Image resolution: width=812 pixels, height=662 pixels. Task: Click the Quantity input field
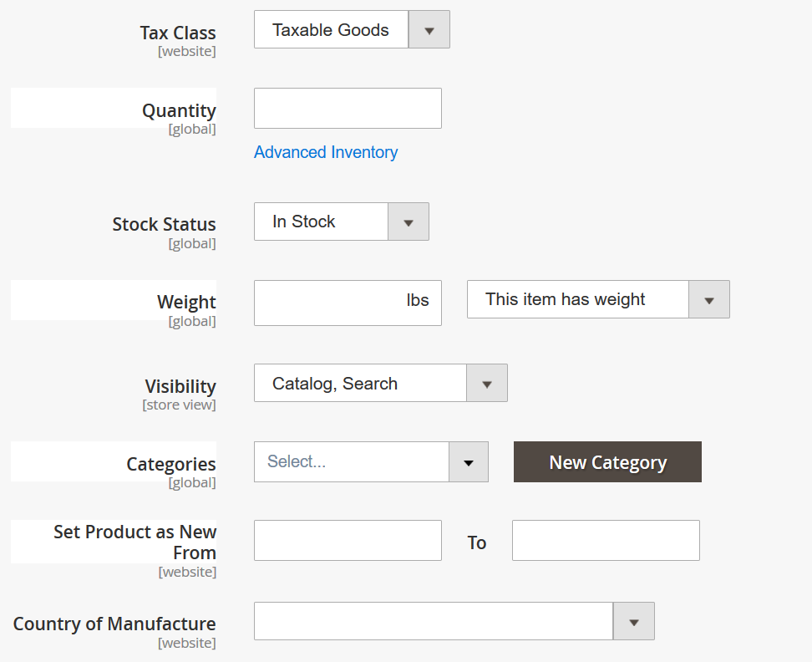[348, 109]
